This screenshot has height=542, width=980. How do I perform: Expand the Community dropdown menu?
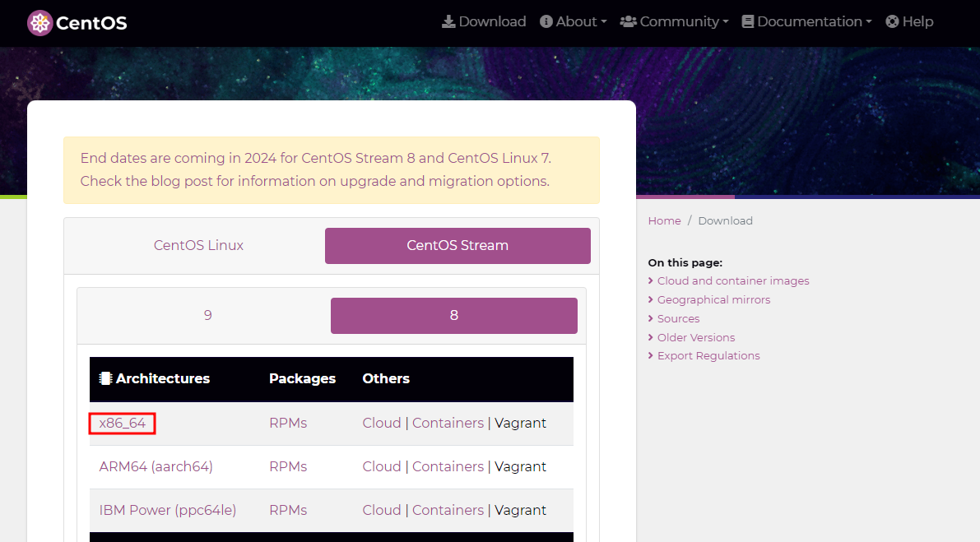pos(675,22)
